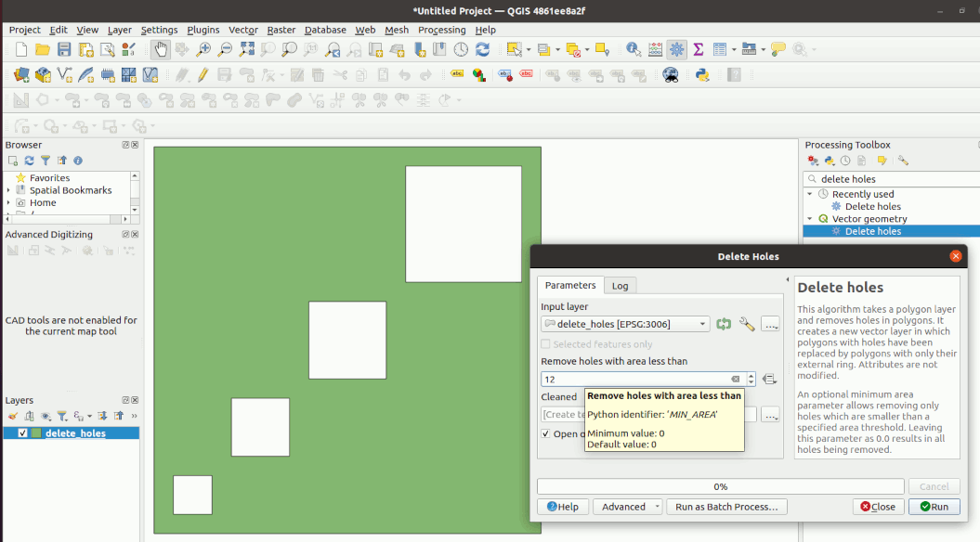The width and height of the screenshot is (980, 542).
Task: Toggle delete_holes layer visibility checkbox
Action: 22,432
